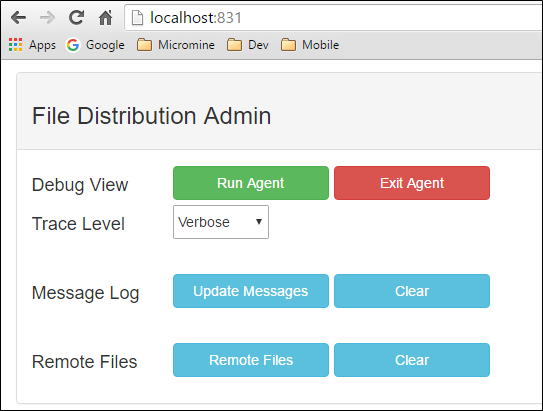Clear the Remote Files list
Viewport: 543px width, 411px height.
(x=412, y=360)
